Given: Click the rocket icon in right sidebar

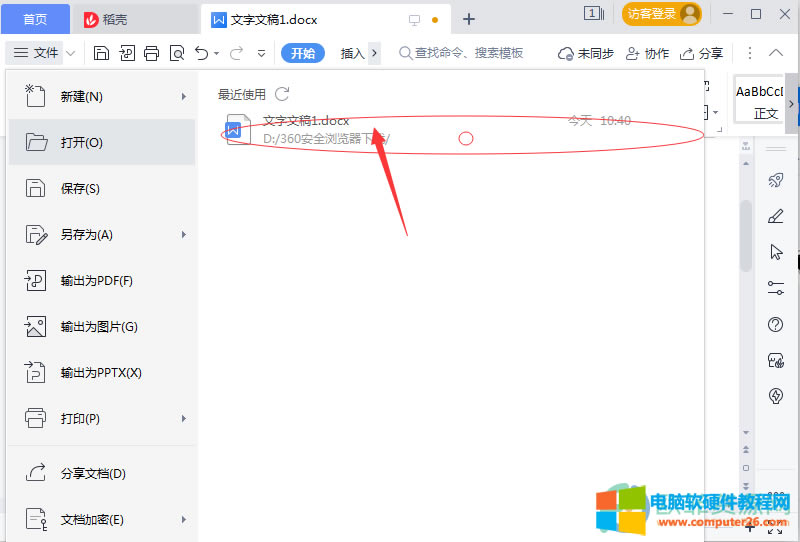Looking at the screenshot, I should pyautogui.click(x=776, y=180).
